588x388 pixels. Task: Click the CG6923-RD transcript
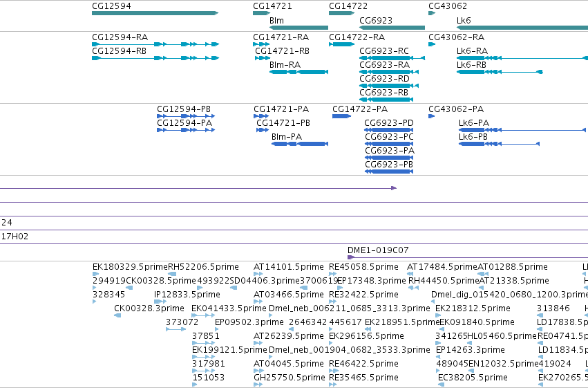(x=389, y=86)
